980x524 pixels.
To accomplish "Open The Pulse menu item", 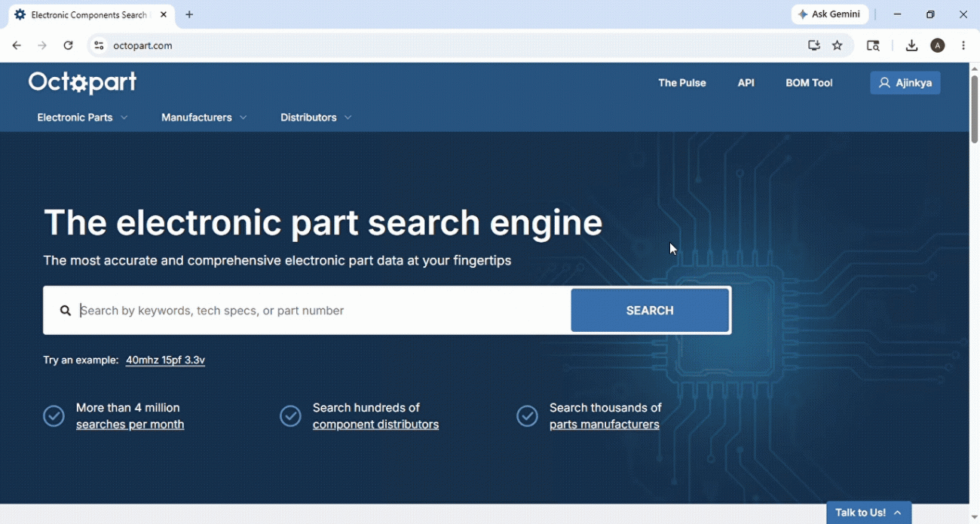I will [682, 83].
